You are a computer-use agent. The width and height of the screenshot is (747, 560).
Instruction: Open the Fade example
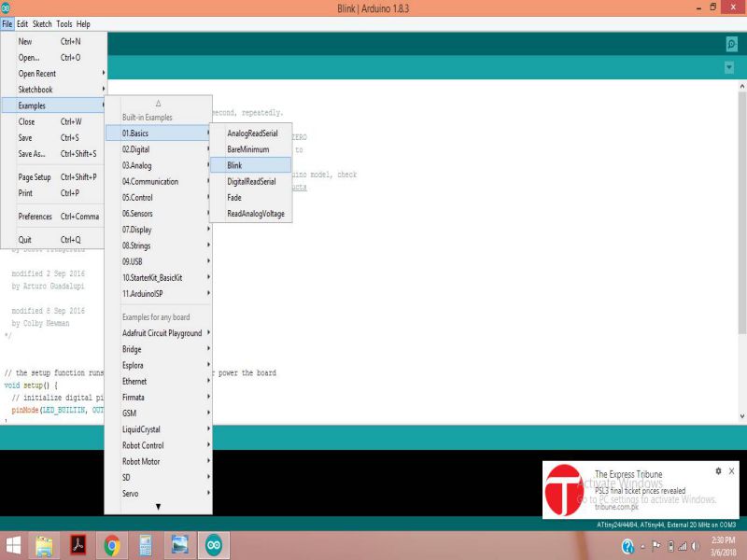pos(251,198)
